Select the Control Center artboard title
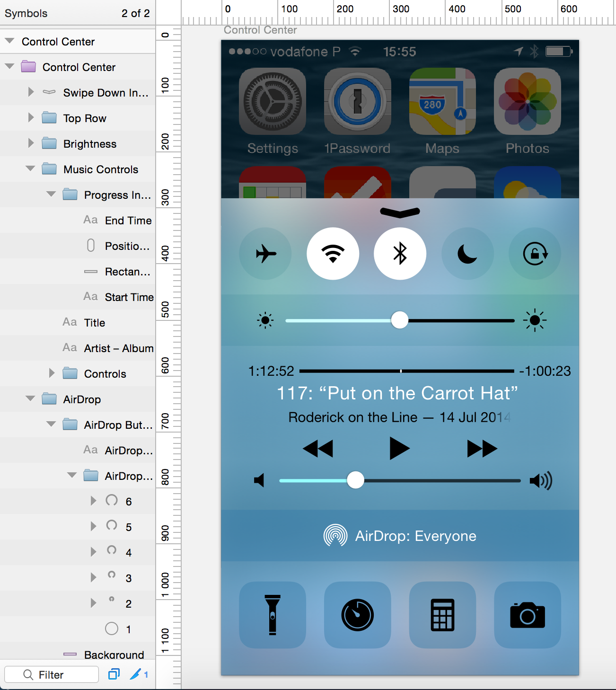 click(260, 30)
